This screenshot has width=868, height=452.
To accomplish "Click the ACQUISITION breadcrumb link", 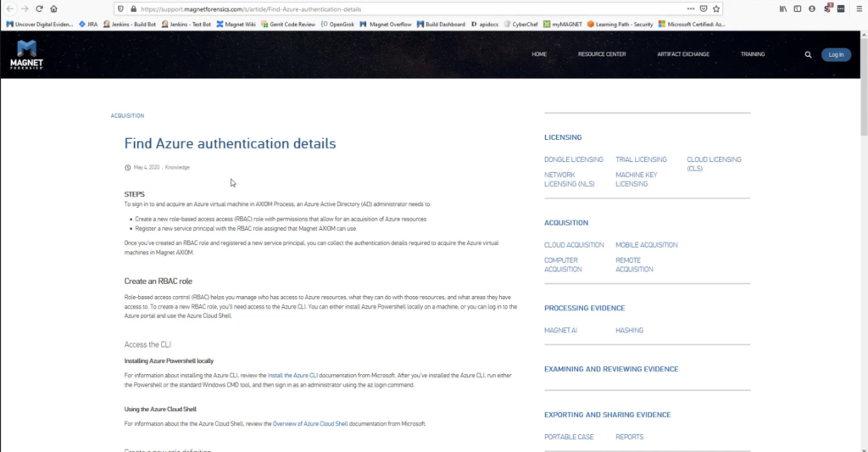I will (x=127, y=116).
